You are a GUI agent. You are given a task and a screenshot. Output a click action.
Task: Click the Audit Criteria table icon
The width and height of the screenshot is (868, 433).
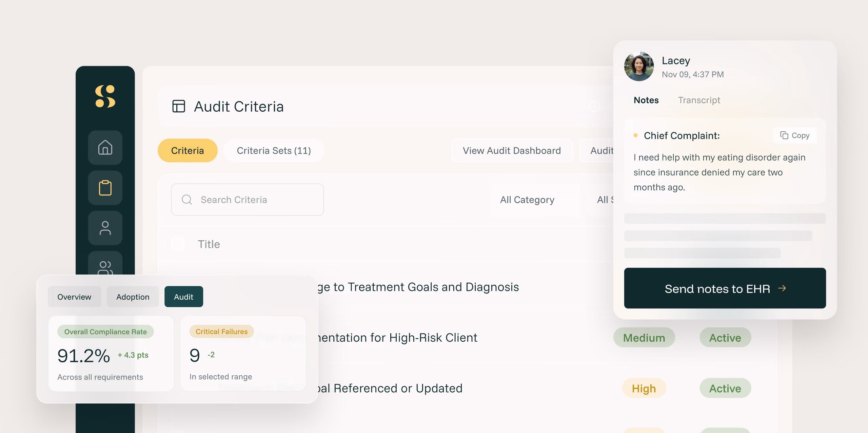click(x=179, y=106)
